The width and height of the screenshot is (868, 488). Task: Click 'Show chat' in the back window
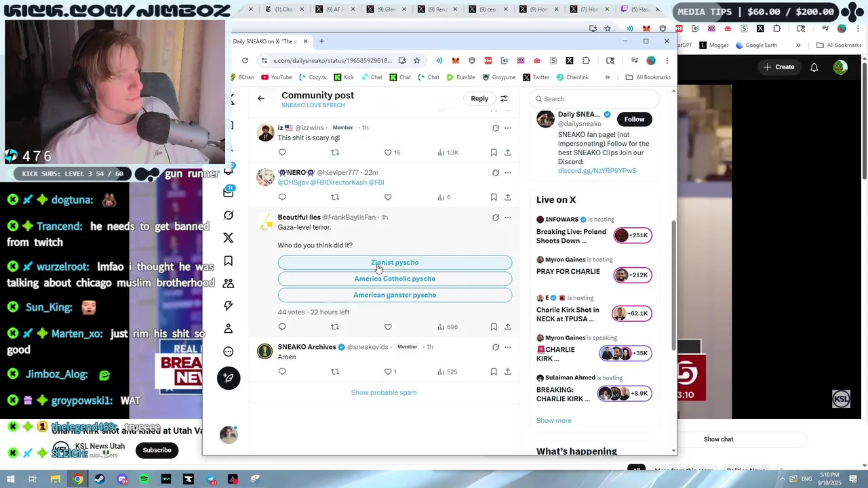(x=718, y=439)
